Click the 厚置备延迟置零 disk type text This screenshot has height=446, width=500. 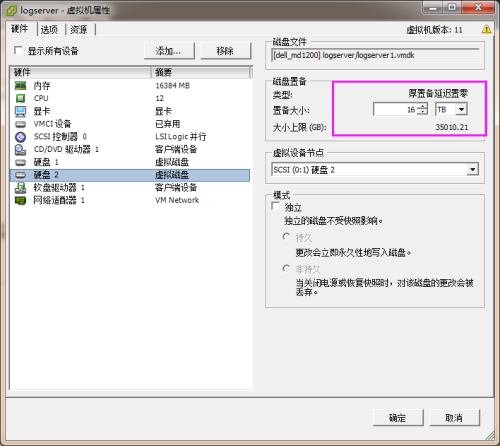tap(438, 93)
